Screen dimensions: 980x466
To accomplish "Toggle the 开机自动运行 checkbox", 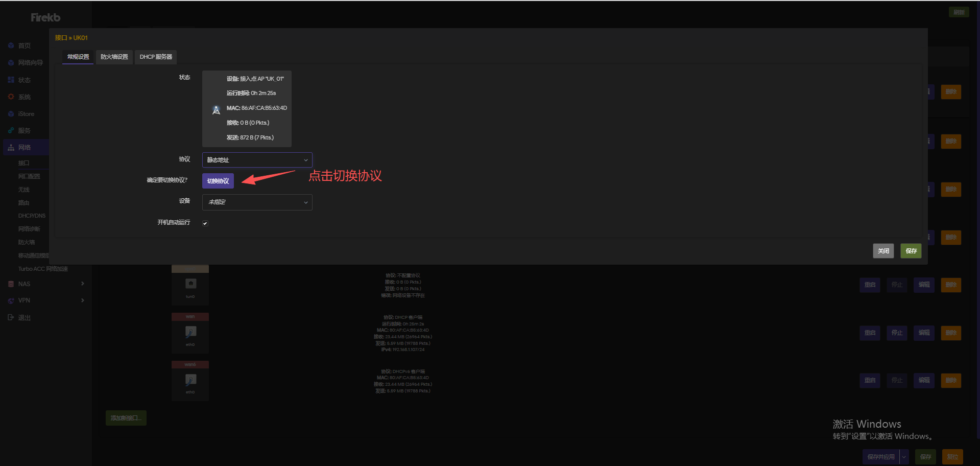I will click(x=205, y=223).
